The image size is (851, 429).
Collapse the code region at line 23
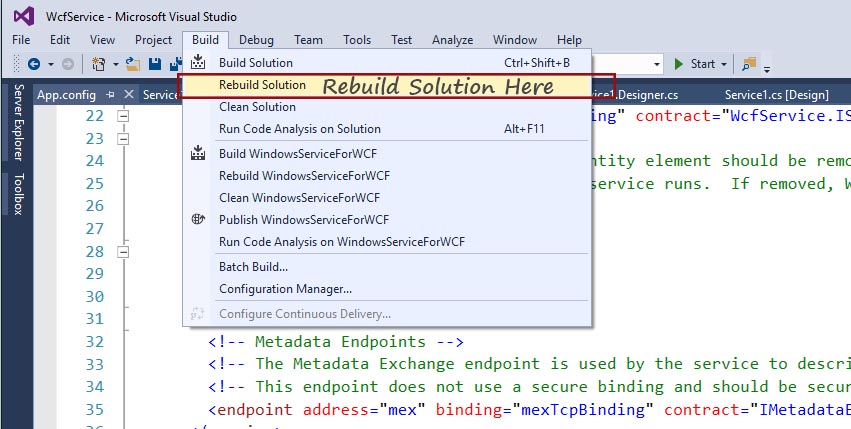[124, 139]
